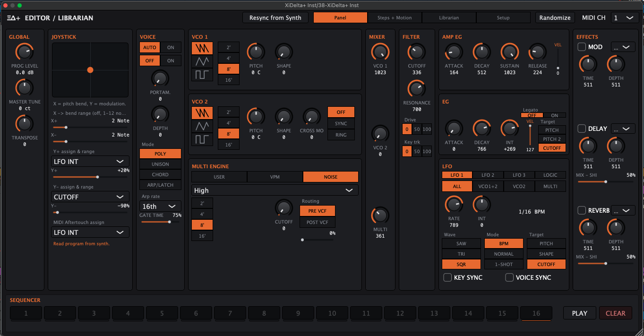Image resolution: width=644 pixels, height=336 pixels.
Task: Check the KEY SYNC box
Action: coord(447,277)
